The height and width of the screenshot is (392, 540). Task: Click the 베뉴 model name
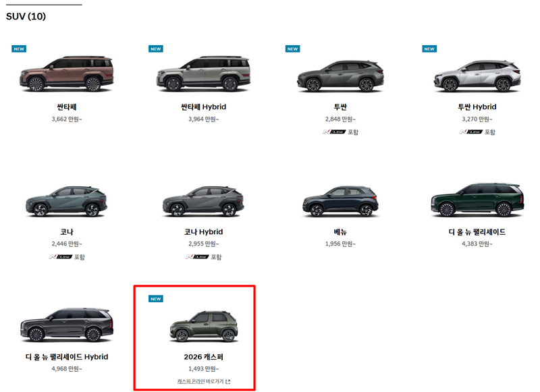click(340, 231)
